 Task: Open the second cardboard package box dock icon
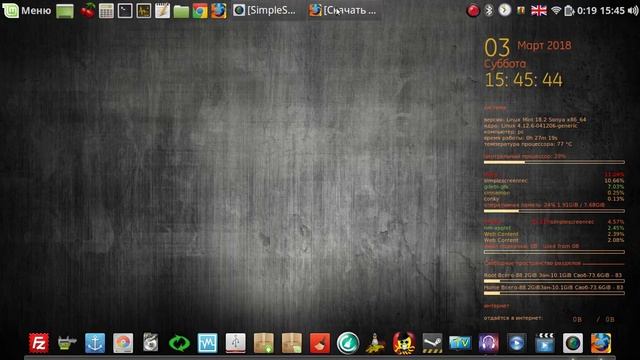point(292,343)
